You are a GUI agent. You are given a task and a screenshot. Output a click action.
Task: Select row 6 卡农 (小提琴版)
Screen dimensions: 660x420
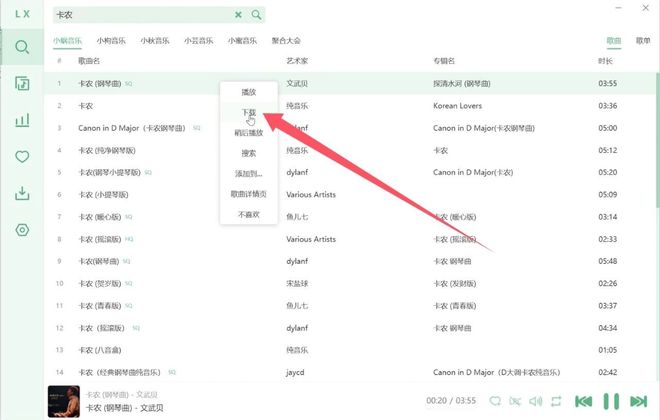tap(350, 194)
